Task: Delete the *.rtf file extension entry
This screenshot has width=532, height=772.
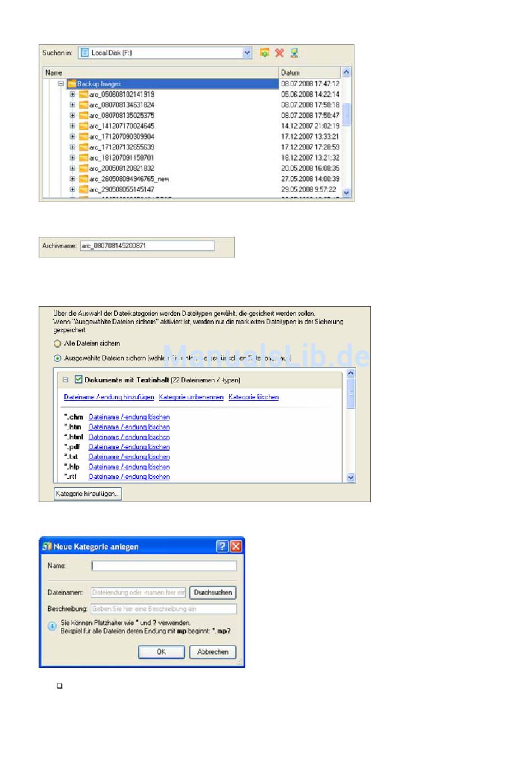Action: coord(129,477)
